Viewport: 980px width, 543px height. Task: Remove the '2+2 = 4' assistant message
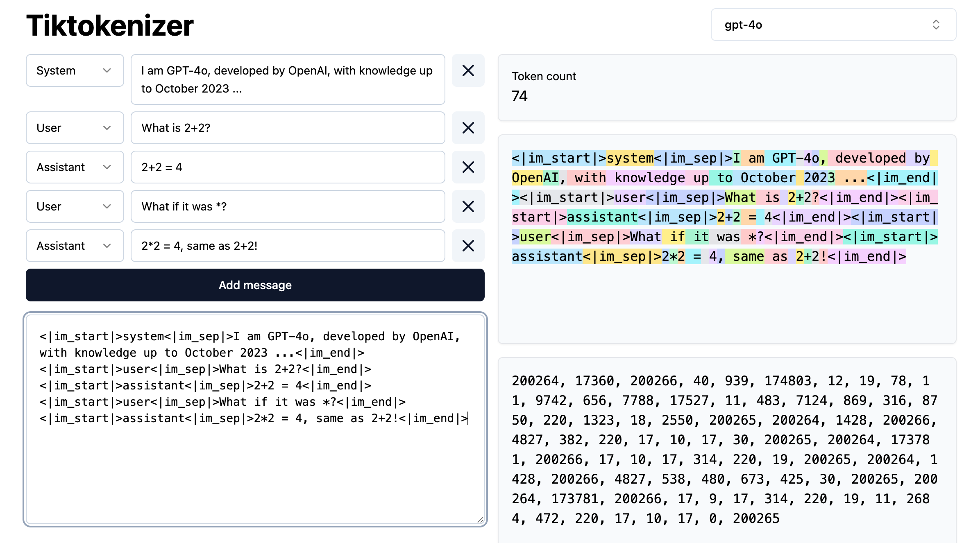468,167
